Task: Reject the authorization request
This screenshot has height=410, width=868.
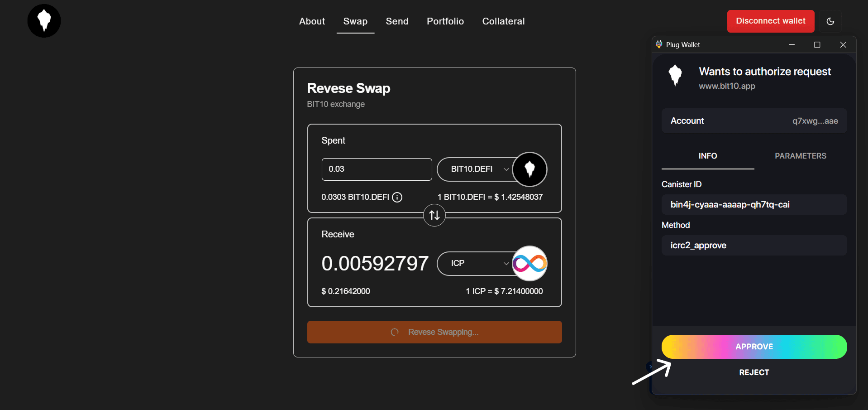Action: (x=754, y=372)
